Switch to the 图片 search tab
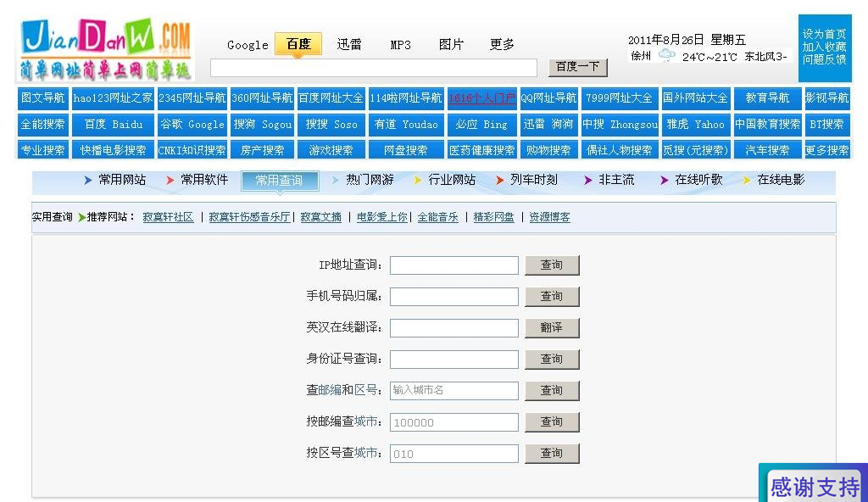The width and height of the screenshot is (868, 502). tap(451, 44)
